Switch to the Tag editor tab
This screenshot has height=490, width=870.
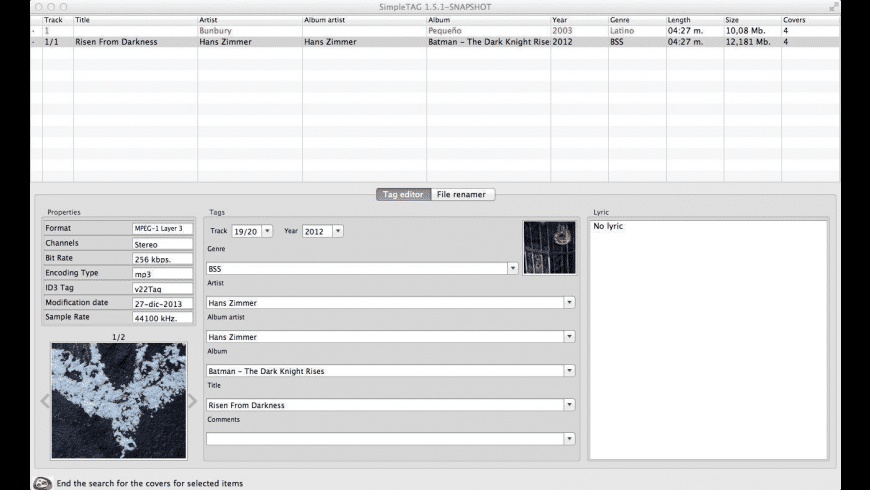pyautogui.click(x=403, y=194)
